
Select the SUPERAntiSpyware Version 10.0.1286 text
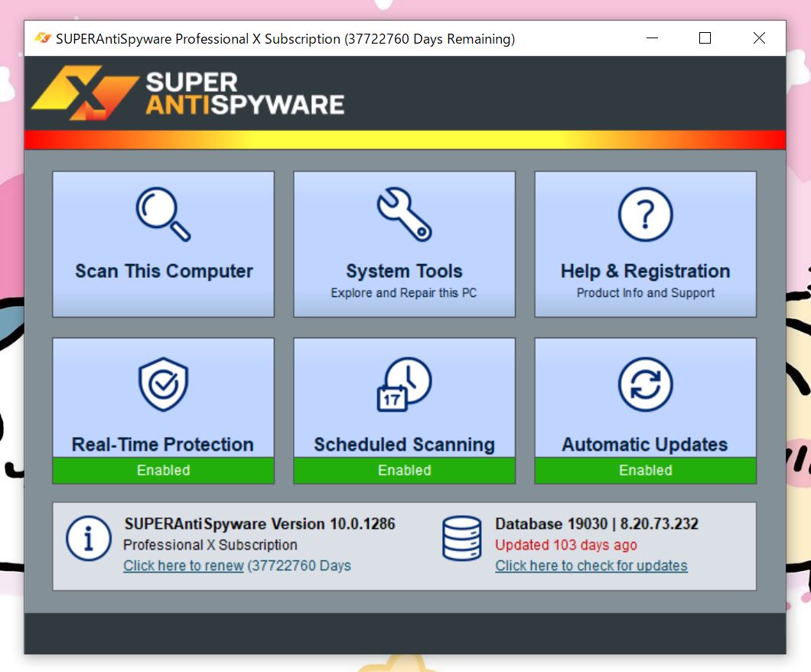coord(259,524)
